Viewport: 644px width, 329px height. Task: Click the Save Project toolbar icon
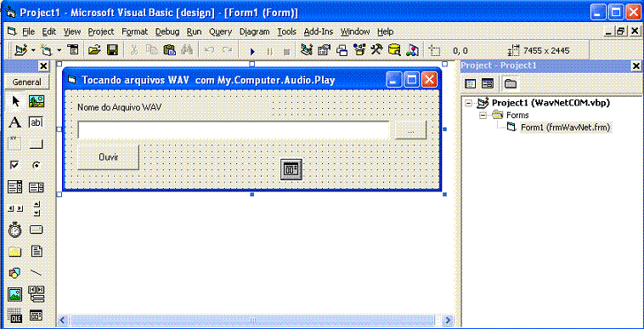point(112,50)
